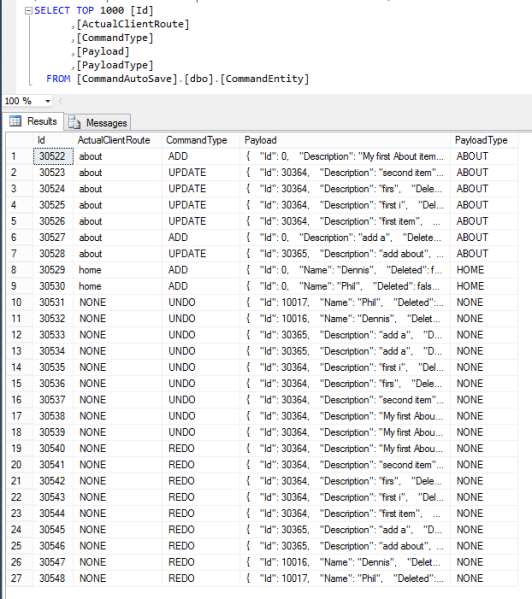Click REDO command in row 30548
This screenshot has width=532, height=599.
(201, 578)
